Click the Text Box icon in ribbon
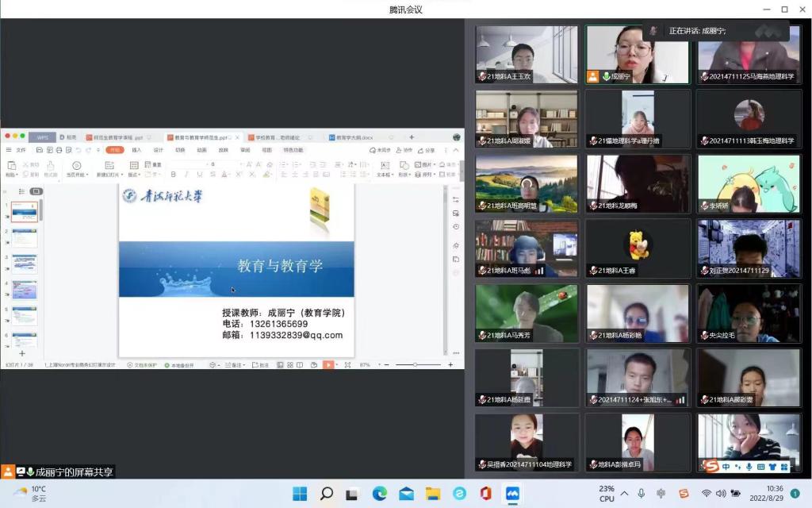This screenshot has height=508, width=812. [x=385, y=165]
